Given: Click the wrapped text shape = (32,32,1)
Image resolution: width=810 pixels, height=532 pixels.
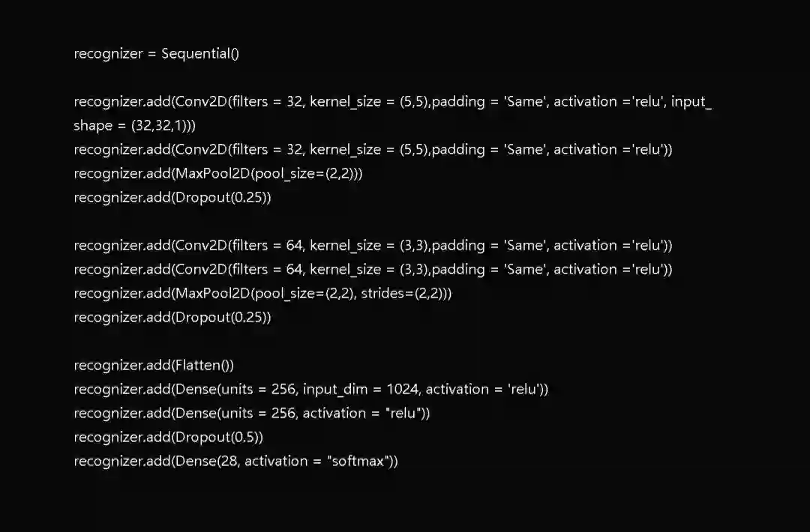Looking at the screenshot, I should pos(135,126).
